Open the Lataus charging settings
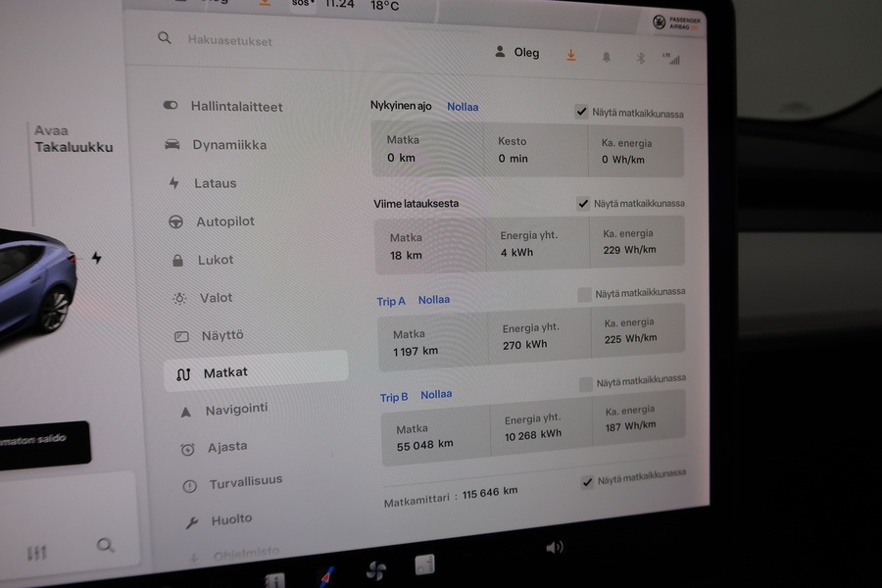 tap(214, 183)
